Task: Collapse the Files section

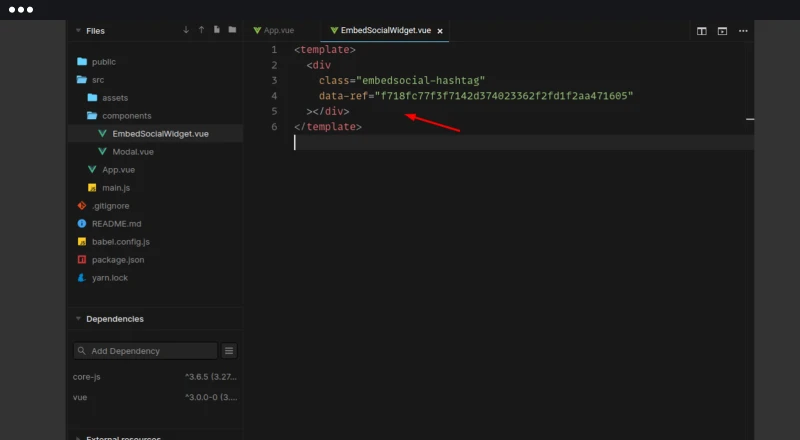Action: (78, 31)
